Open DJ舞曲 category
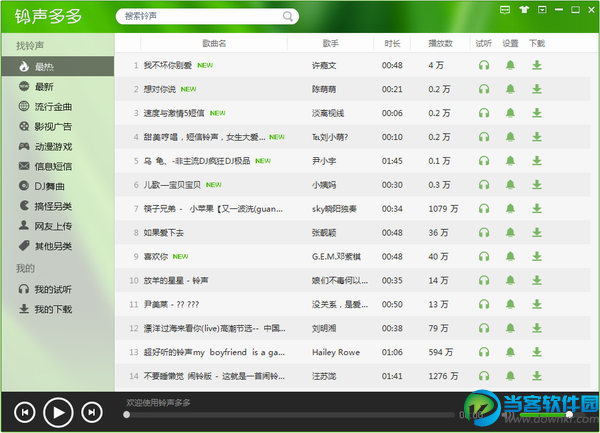600x433 pixels. (x=58, y=186)
